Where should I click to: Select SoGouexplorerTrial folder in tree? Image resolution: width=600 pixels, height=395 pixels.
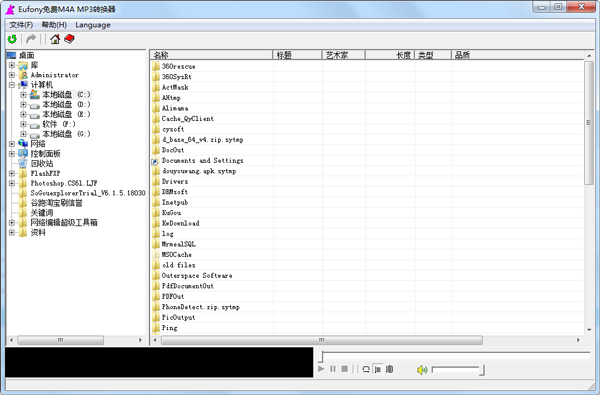(x=88, y=193)
